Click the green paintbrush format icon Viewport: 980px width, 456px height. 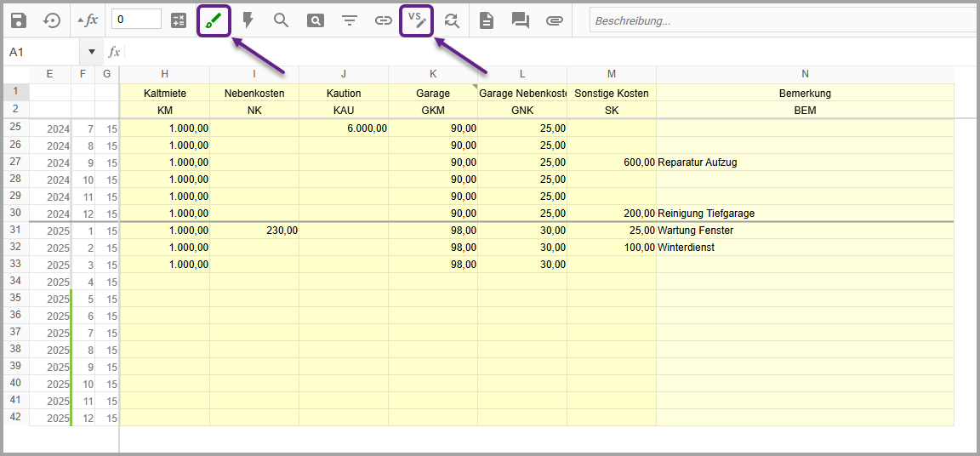(214, 20)
